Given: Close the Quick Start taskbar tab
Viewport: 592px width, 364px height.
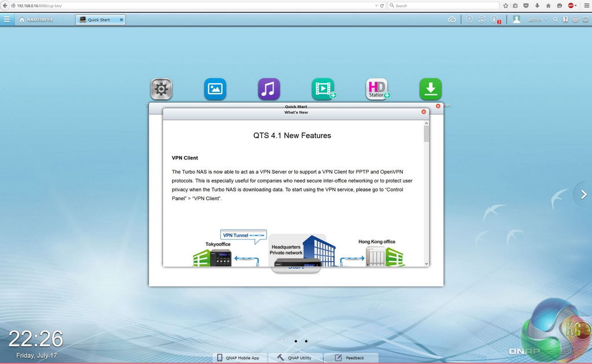Looking at the screenshot, I should click(121, 20).
